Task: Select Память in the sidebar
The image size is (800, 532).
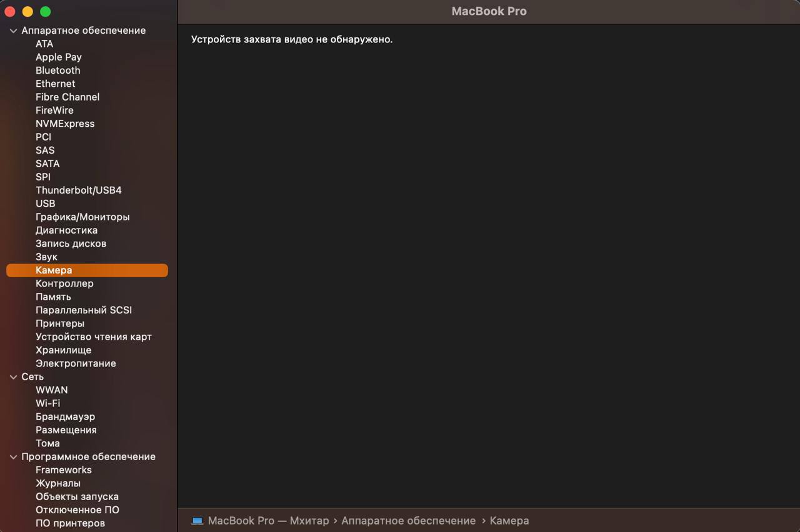Action: 53,297
